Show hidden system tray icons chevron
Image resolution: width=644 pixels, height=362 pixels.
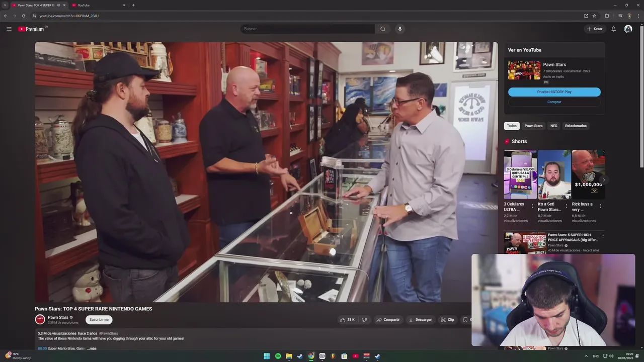[586, 356]
